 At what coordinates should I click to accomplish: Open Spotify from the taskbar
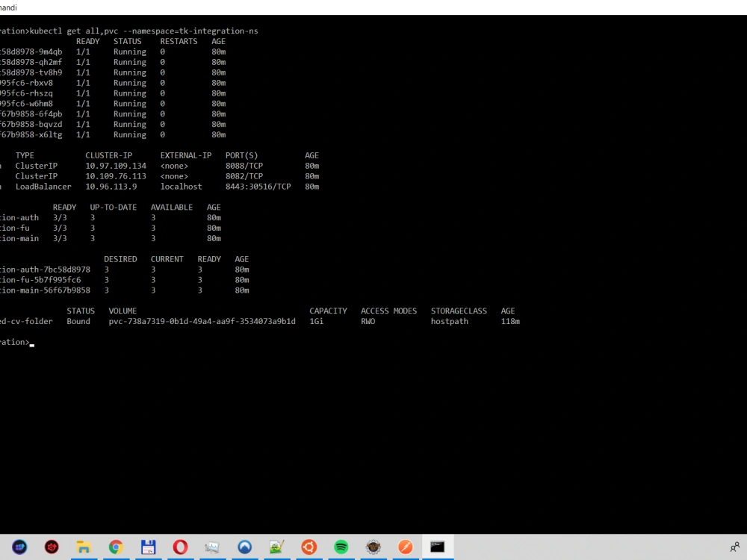click(x=341, y=547)
